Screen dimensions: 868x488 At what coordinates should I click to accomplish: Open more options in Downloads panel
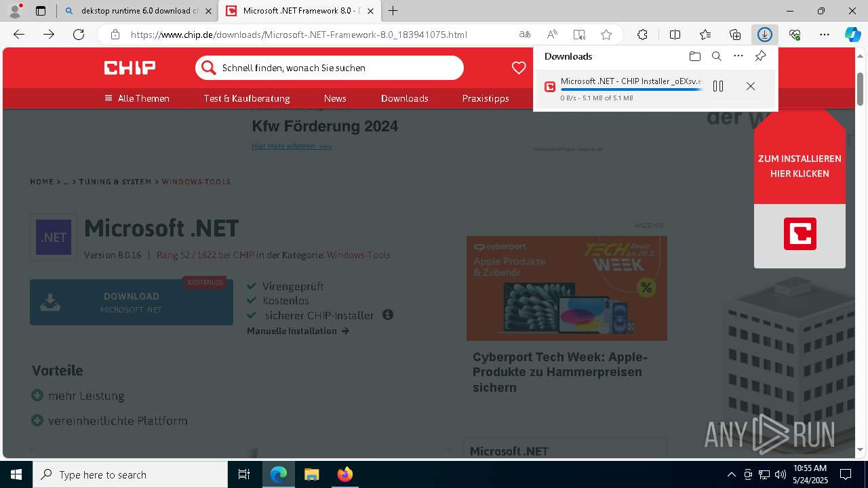(x=738, y=56)
